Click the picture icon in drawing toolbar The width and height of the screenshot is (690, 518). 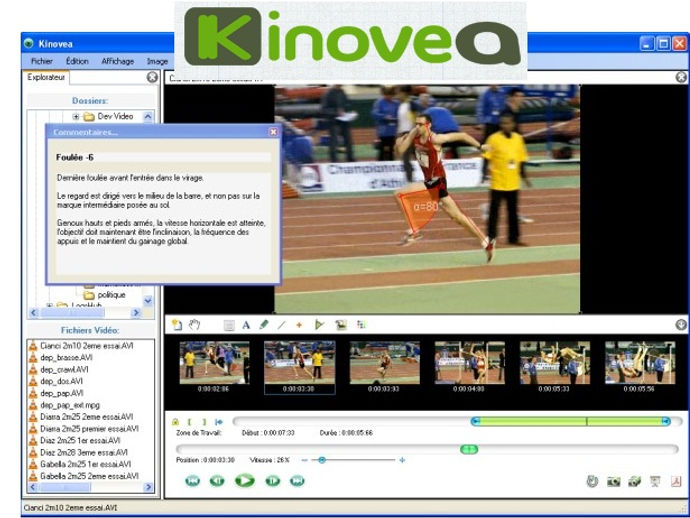pyautogui.click(x=341, y=325)
